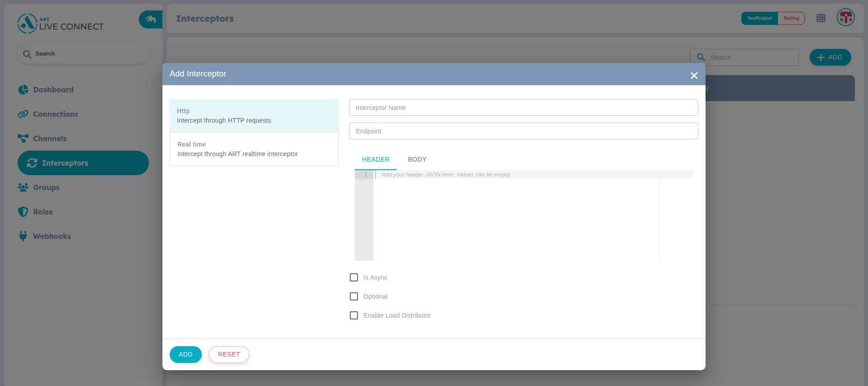Viewport: 868px width, 386px height.
Task: Click the Roles shield icon
Action: (23, 212)
